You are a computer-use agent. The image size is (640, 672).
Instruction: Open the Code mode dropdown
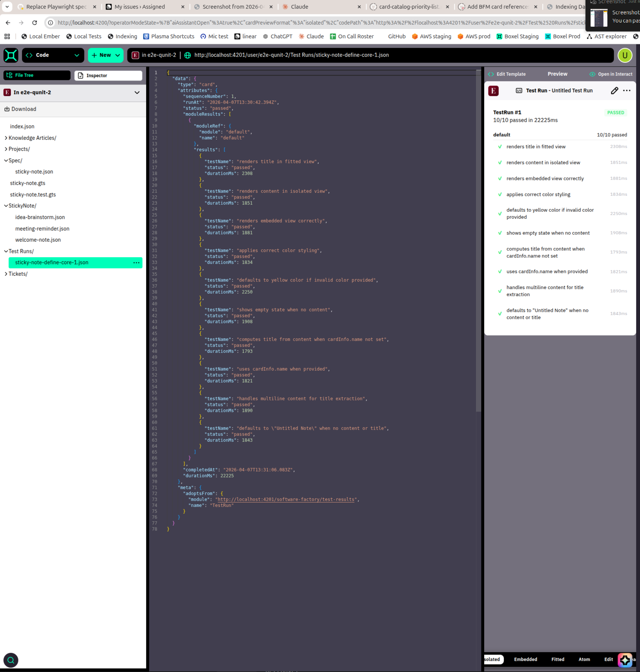click(53, 55)
